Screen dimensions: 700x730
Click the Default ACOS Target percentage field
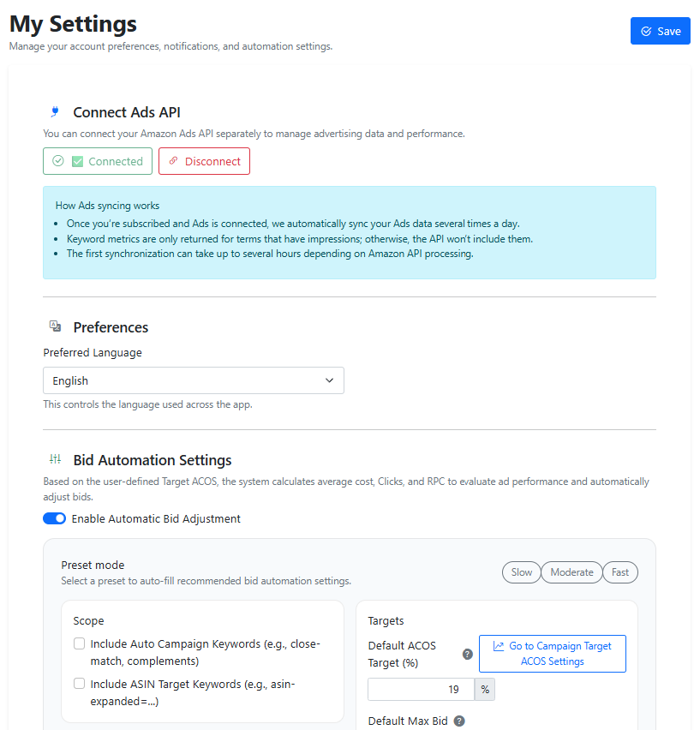pos(422,690)
